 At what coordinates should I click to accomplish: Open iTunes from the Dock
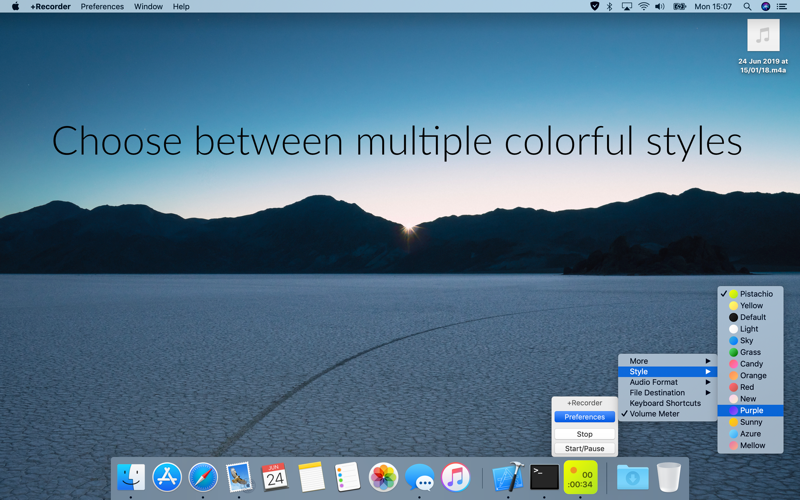click(x=455, y=477)
